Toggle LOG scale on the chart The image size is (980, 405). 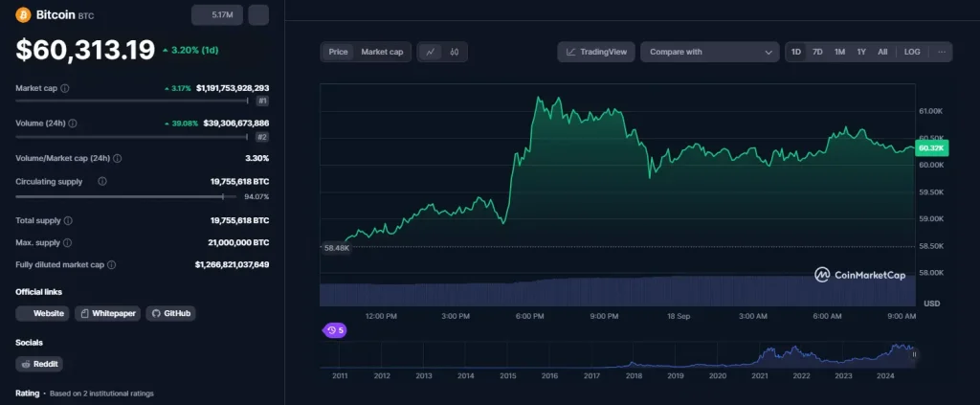[912, 52]
